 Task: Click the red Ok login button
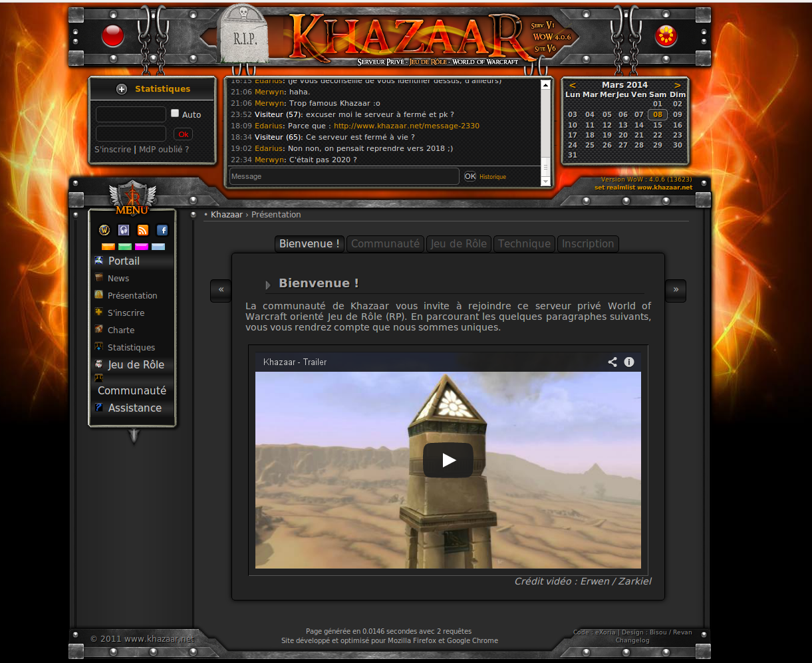183,134
